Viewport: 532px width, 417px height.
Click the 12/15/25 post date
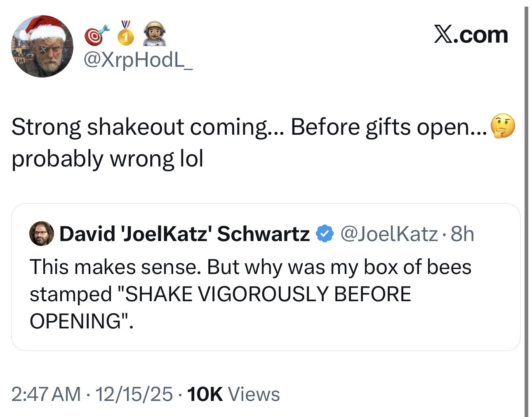[134, 394]
